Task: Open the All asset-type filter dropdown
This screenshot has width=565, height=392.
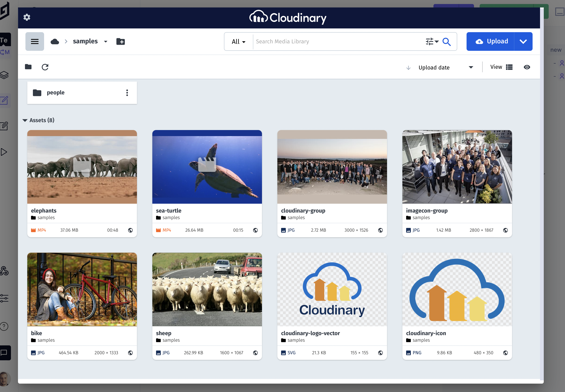Action: [238, 42]
